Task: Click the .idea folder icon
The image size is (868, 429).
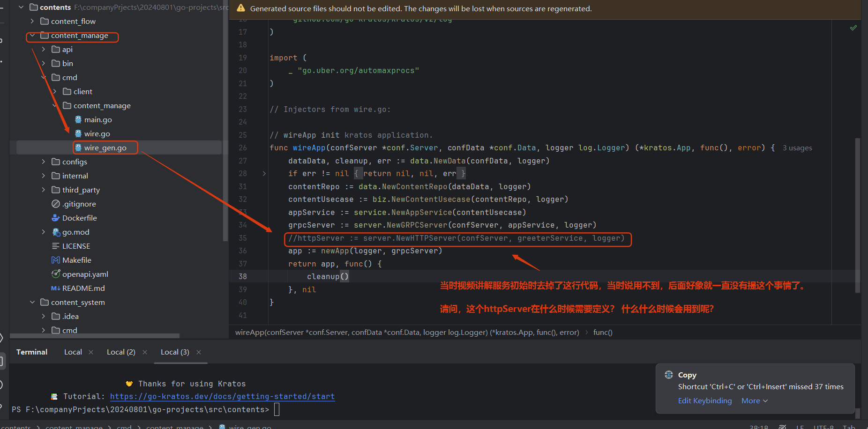Action: coord(56,316)
